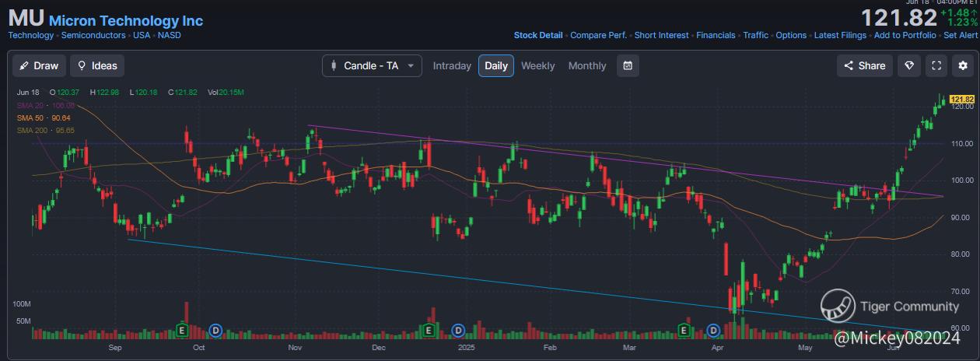The image size is (980, 361).
Task: Click the diamond premium icon
Action: tap(908, 65)
